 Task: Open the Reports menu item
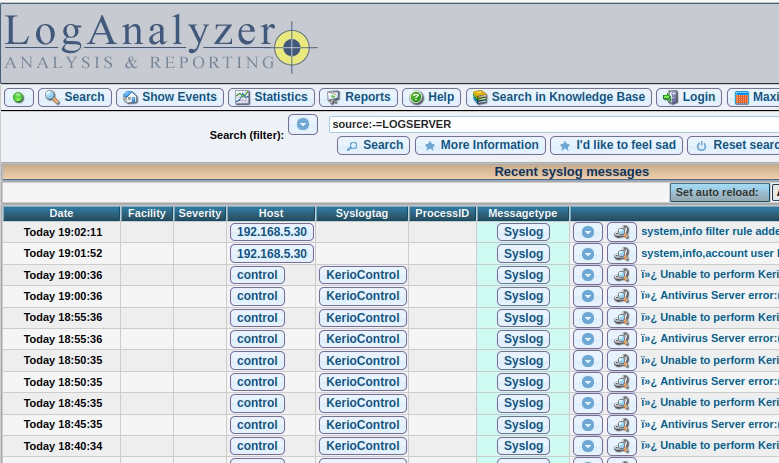(358, 97)
